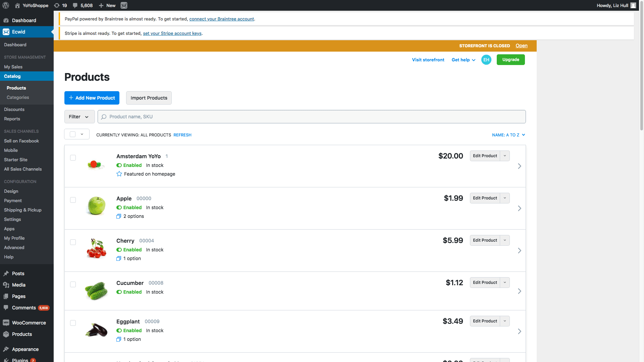The width and height of the screenshot is (644, 362).
Task: Expand the Get help menu
Action: (x=464, y=60)
